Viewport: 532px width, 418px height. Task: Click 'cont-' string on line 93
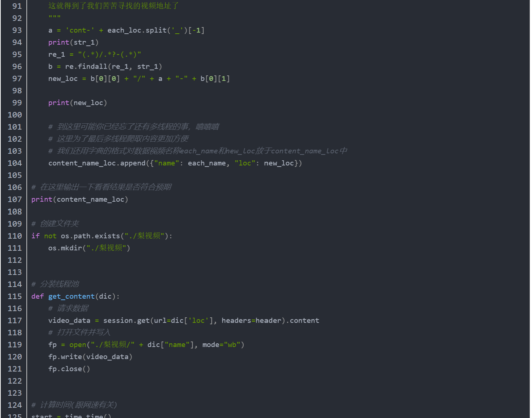click(x=80, y=30)
